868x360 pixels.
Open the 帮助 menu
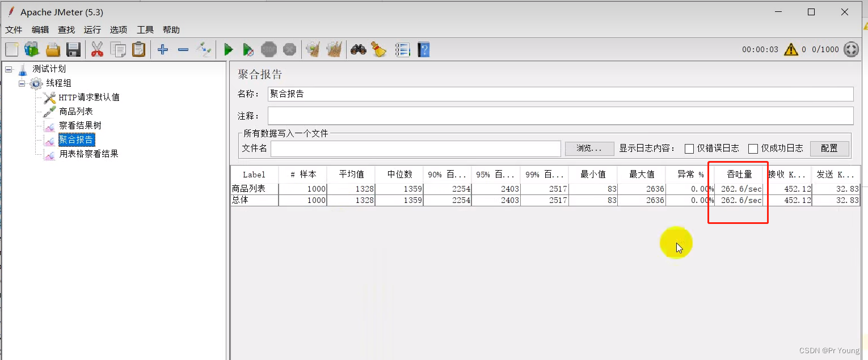171,30
